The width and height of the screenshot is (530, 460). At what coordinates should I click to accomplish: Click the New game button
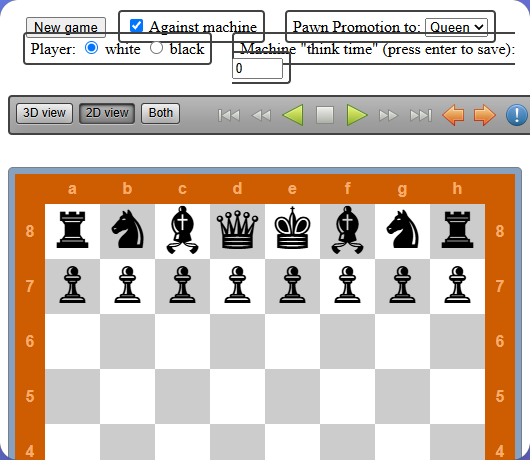point(66,27)
